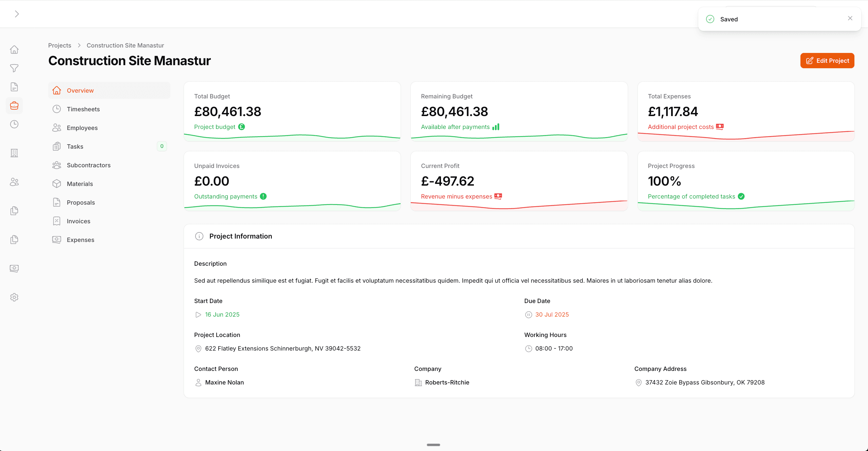Dismiss the Saved notification
The height and width of the screenshot is (451, 868).
(850, 18)
